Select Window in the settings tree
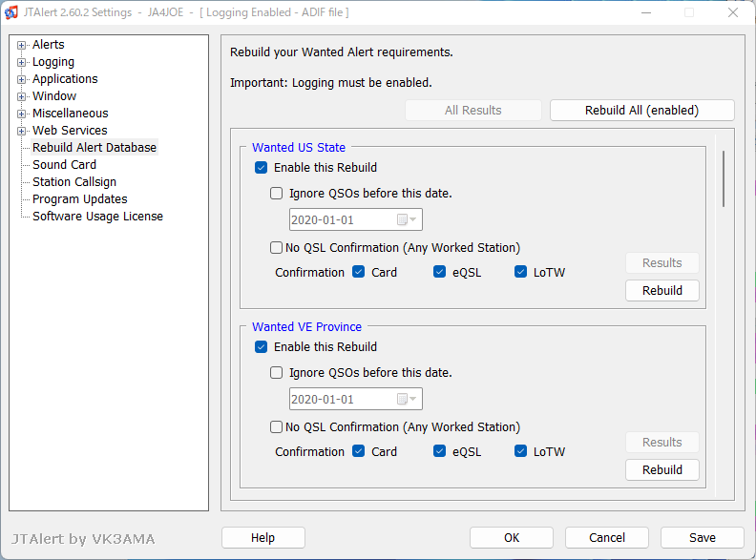This screenshot has width=756, height=560. click(54, 96)
